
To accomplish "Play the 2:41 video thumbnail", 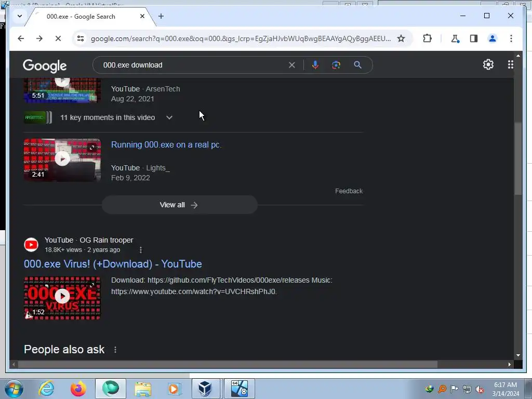I will 62,159.
